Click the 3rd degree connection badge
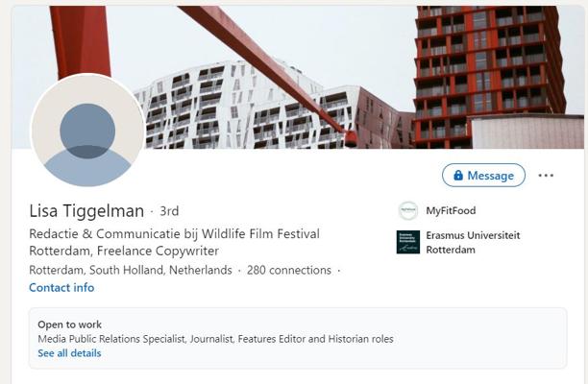 point(169,211)
